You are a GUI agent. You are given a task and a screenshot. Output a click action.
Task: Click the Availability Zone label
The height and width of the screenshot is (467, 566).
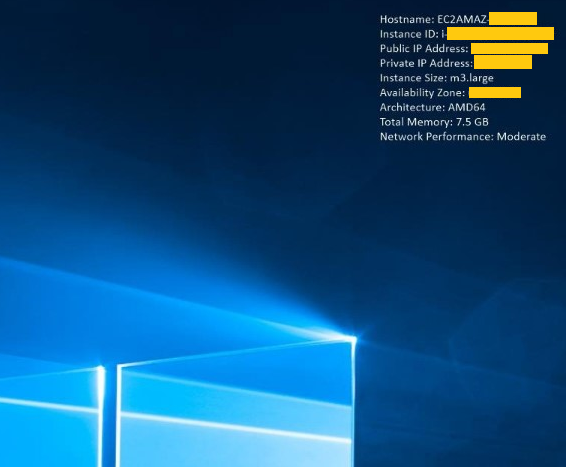click(422, 93)
